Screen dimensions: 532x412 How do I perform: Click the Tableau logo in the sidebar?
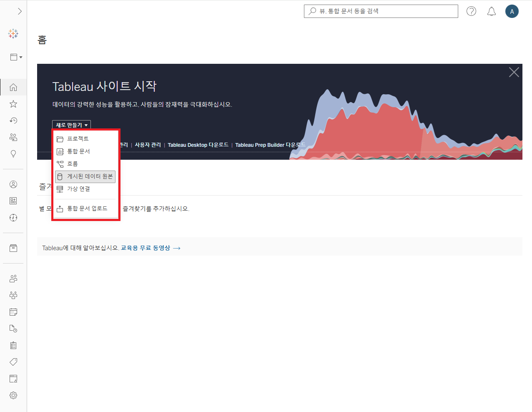pyautogui.click(x=13, y=34)
